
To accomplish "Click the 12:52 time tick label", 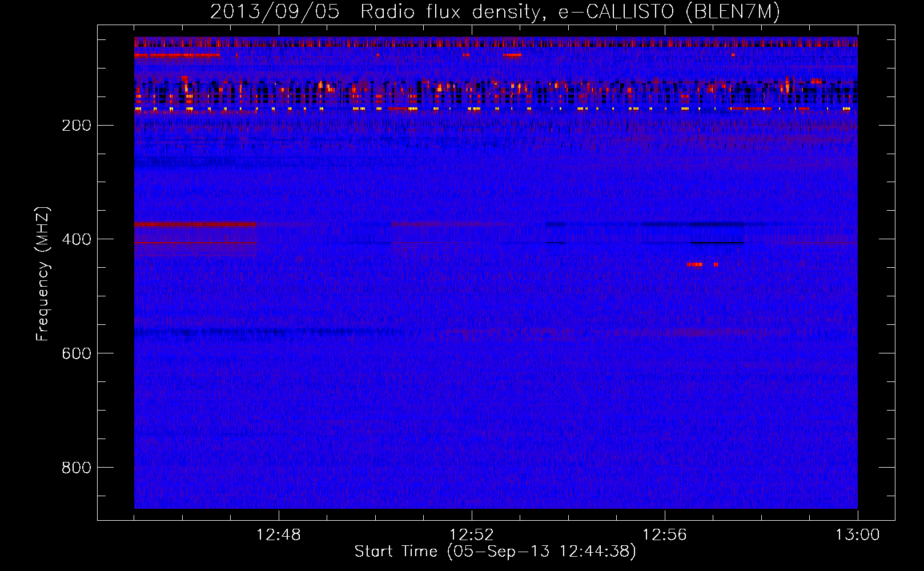I will (x=472, y=535).
